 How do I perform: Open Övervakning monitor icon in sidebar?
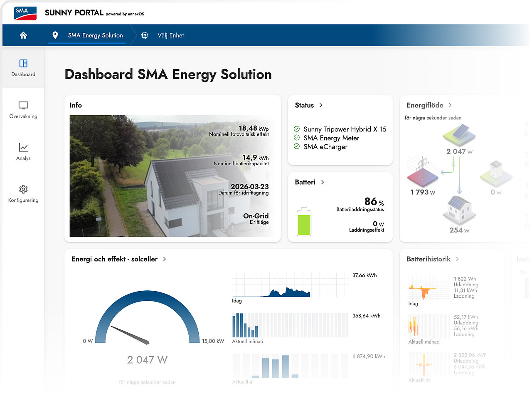23,105
